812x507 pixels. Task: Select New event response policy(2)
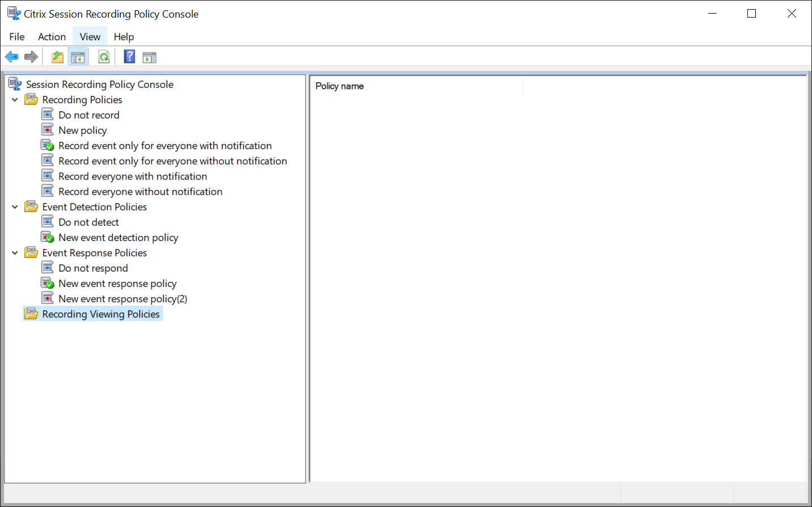[x=122, y=298]
